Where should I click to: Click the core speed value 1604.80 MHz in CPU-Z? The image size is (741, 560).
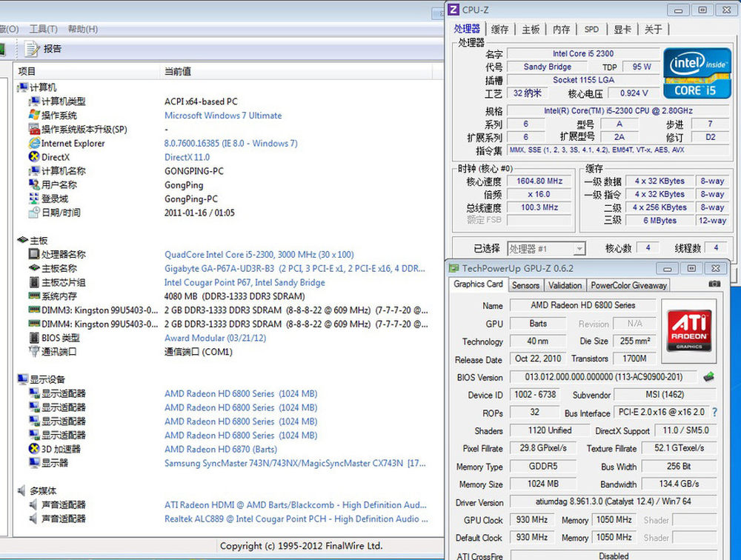tap(539, 181)
